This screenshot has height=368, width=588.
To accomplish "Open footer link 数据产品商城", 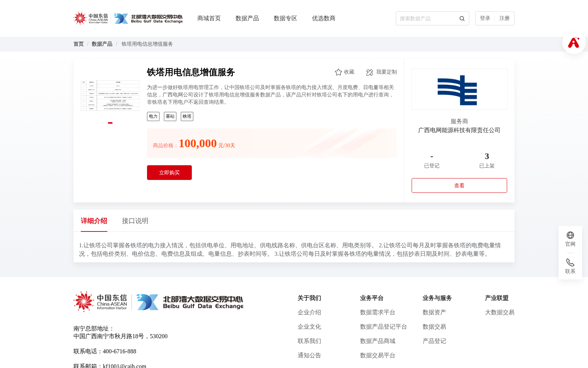I will click(x=378, y=341).
